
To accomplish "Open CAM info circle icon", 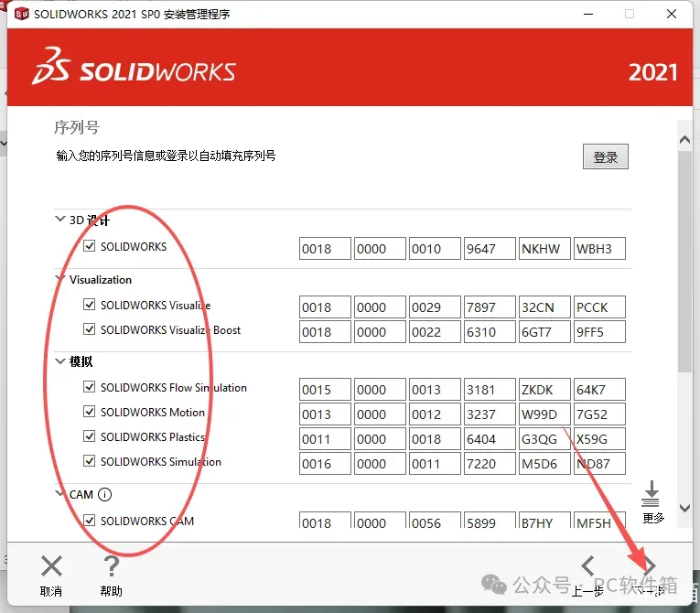I will tap(104, 495).
